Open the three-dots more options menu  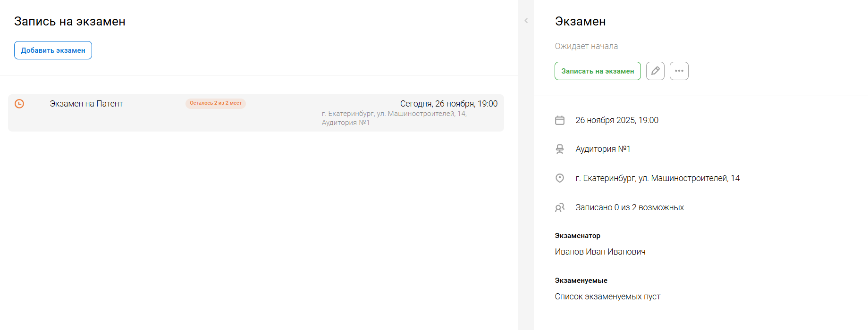click(679, 71)
